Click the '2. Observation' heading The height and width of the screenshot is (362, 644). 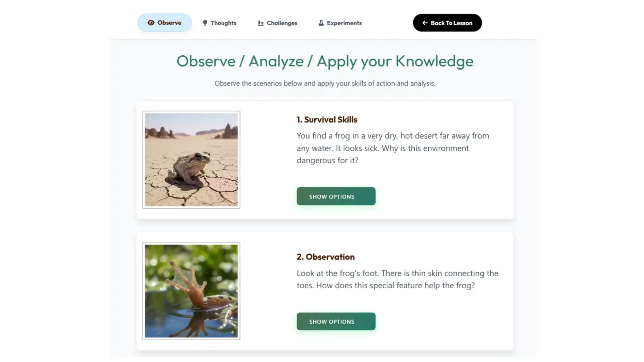(x=325, y=257)
